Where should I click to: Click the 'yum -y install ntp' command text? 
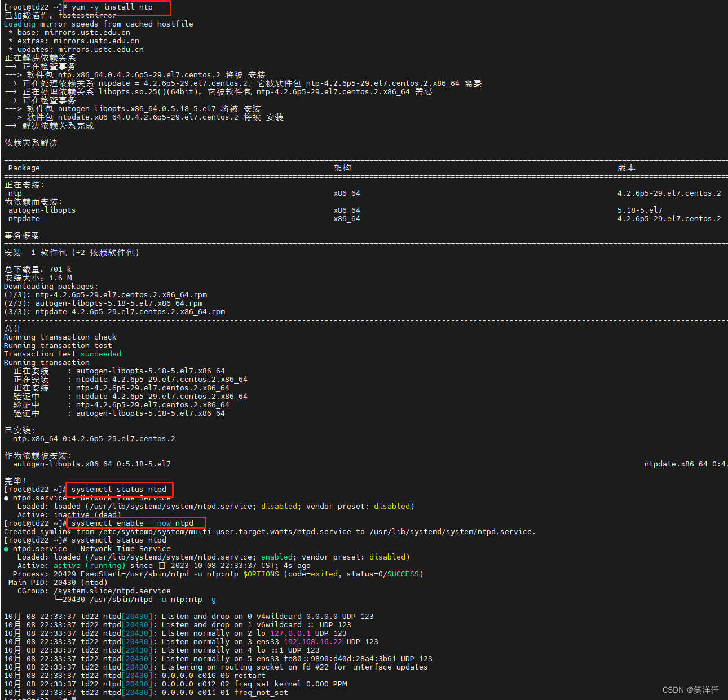click(112, 7)
